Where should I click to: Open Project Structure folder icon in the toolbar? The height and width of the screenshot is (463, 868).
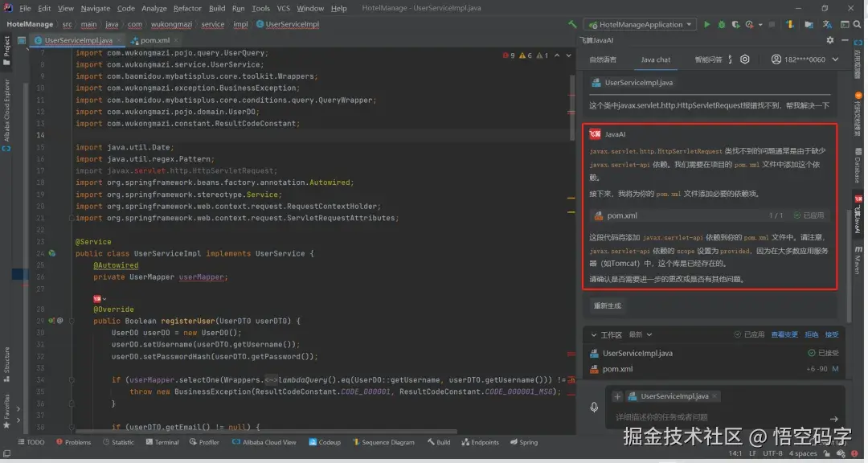809,24
